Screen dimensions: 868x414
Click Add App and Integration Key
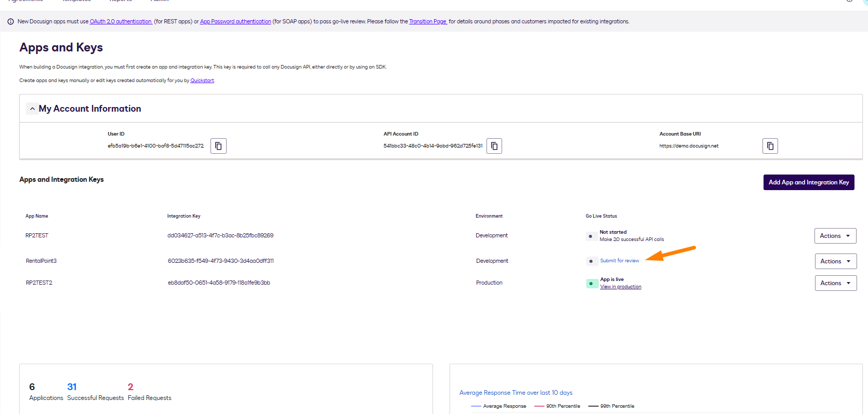(809, 182)
